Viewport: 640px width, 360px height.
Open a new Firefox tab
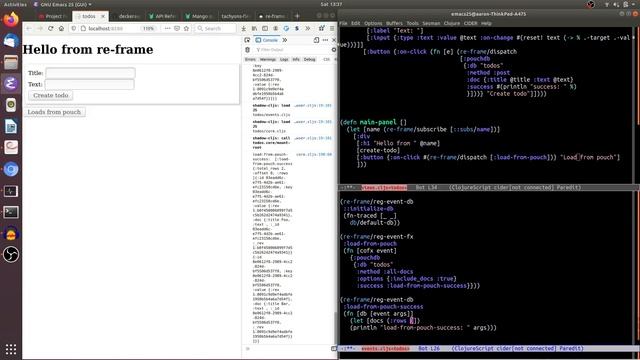[297, 16]
